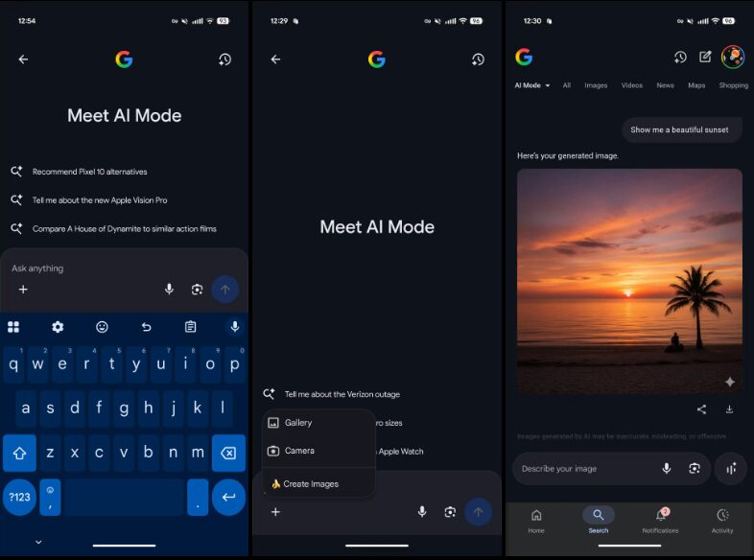Image resolution: width=754 pixels, height=560 pixels.
Task: Open the keyboard clipboard
Action: (x=190, y=327)
